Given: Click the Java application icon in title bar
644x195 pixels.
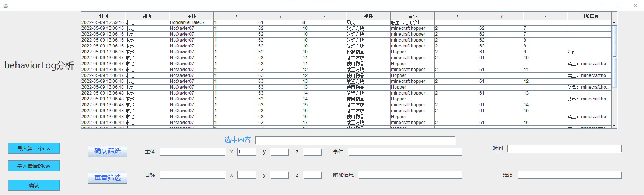Looking at the screenshot, I should pyautogui.click(x=6, y=6).
